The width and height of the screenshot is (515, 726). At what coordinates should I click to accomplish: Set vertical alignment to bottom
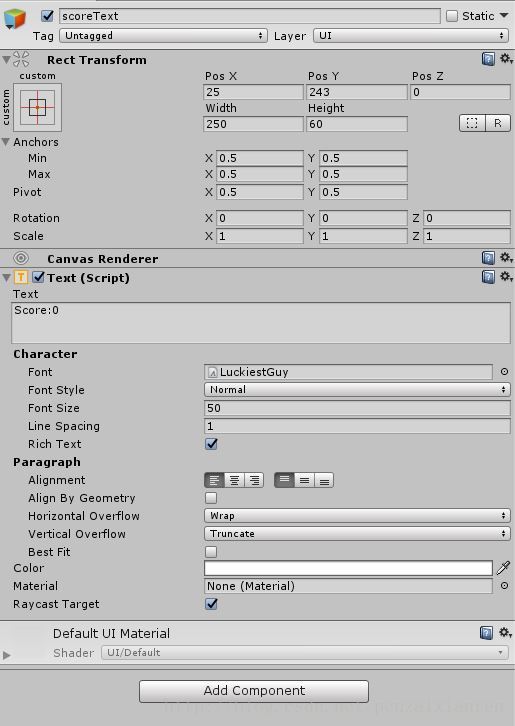pyautogui.click(x=324, y=480)
